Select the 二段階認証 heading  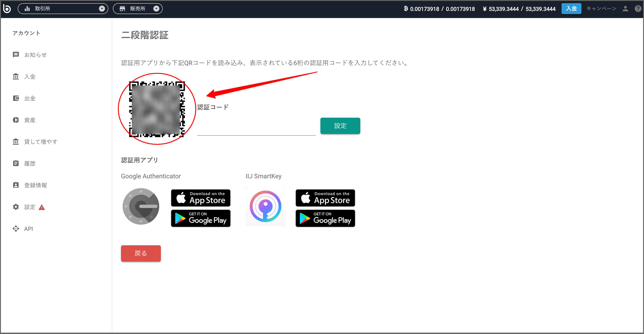pos(145,35)
